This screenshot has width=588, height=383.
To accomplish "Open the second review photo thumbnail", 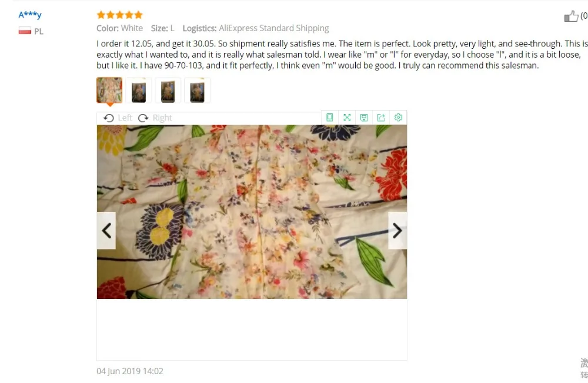I will tap(139, 90).
